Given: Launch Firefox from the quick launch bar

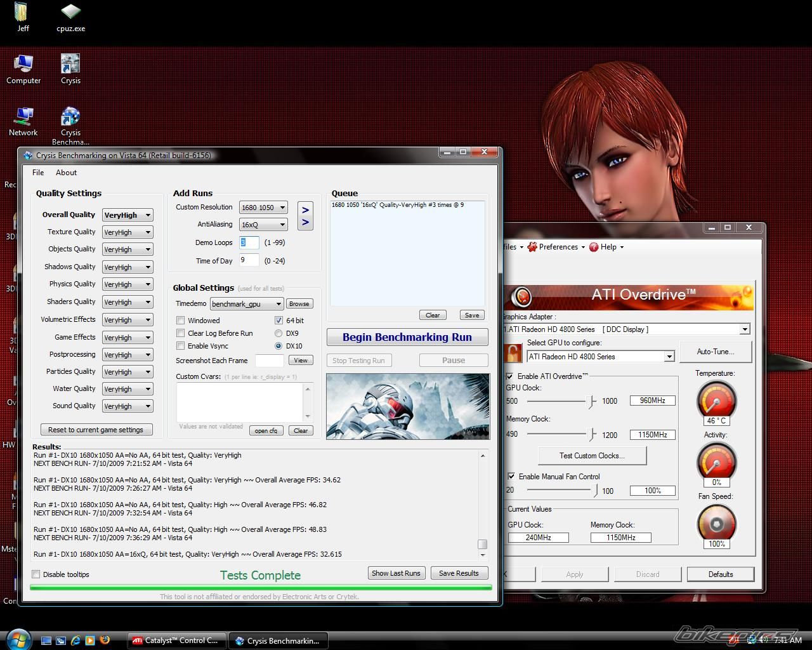Looking at the screenshot, I should [x=105, y=640].
